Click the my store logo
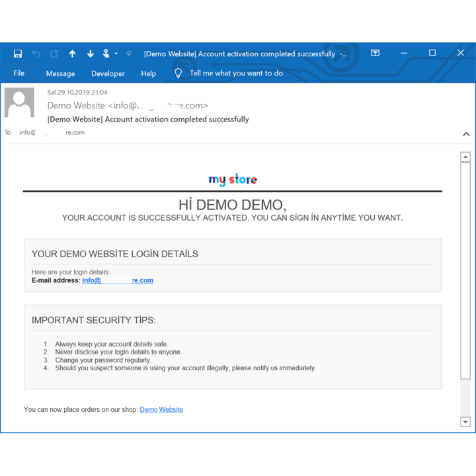 [x=233, y=179]
